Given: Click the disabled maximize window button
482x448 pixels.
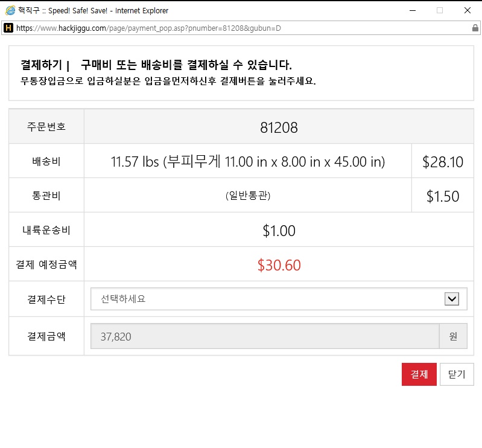Looking at the screenshot, I should 440,10.
